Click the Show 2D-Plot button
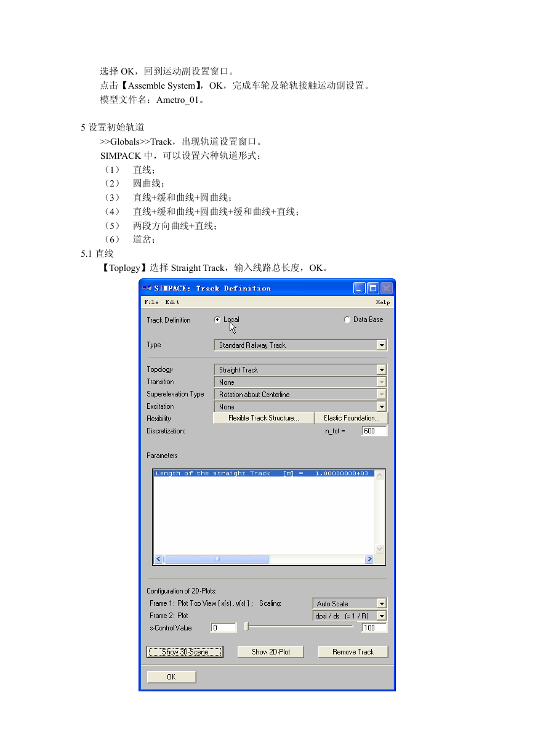The image size is (535, 756). 271,652
